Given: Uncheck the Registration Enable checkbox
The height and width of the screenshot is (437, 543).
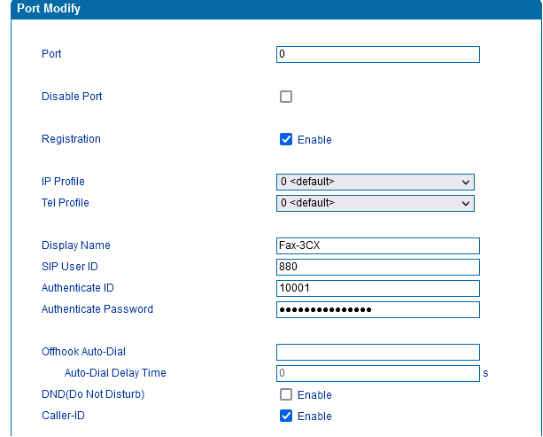Looking at the screenshot, I should pyautogui.click(x=286, y=139).
